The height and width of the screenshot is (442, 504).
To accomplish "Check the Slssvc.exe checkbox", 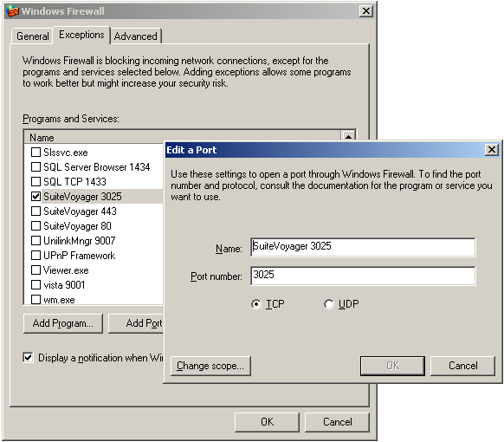I will (x=36, y=152).
